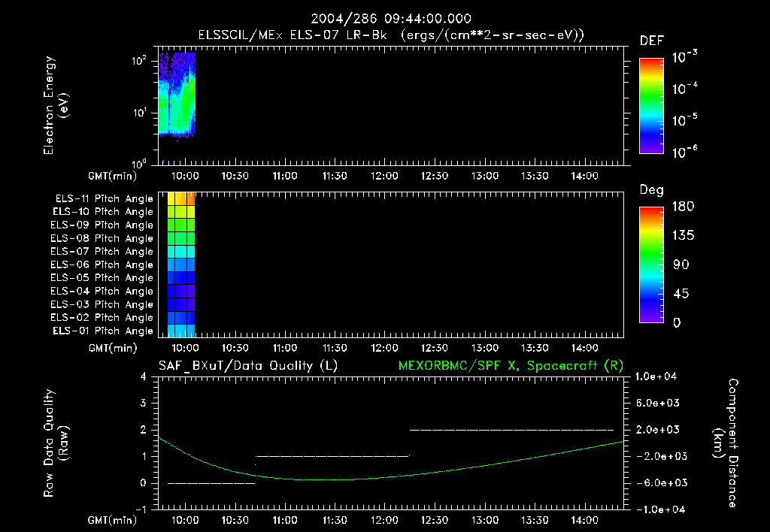
Task: Select the ELS-11 Pitch Angle row label
Action: [104, 199]
